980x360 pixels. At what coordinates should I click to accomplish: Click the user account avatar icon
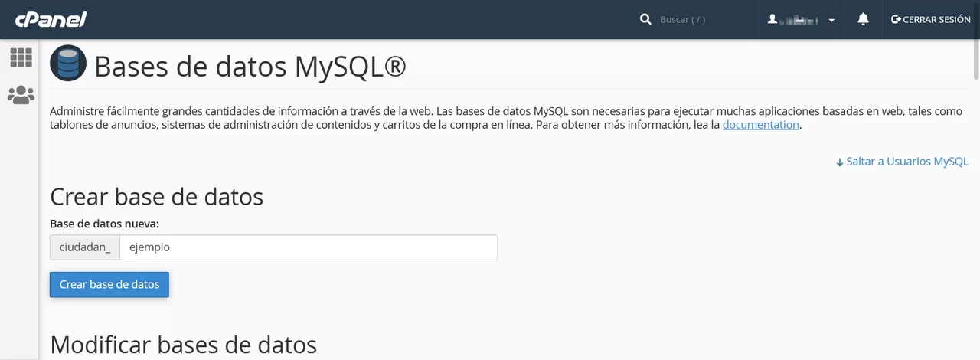pyautogui.click(x=773, y=19)
